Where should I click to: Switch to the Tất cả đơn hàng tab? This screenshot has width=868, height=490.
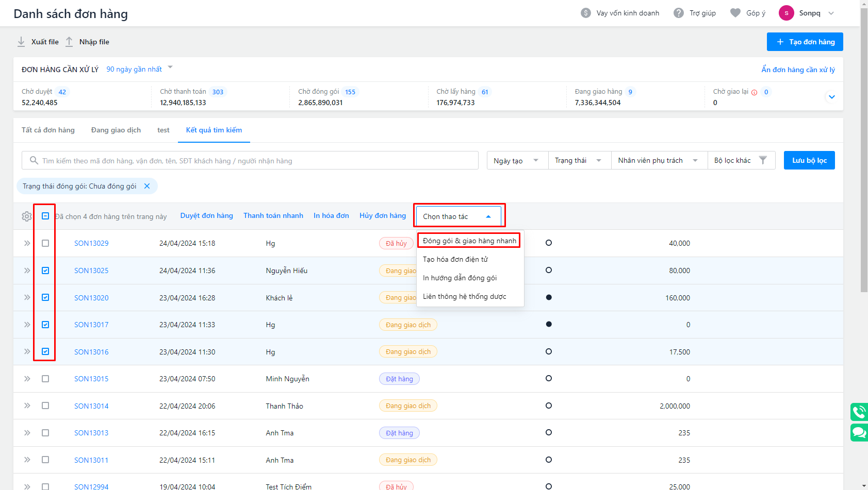pos(48,130)
